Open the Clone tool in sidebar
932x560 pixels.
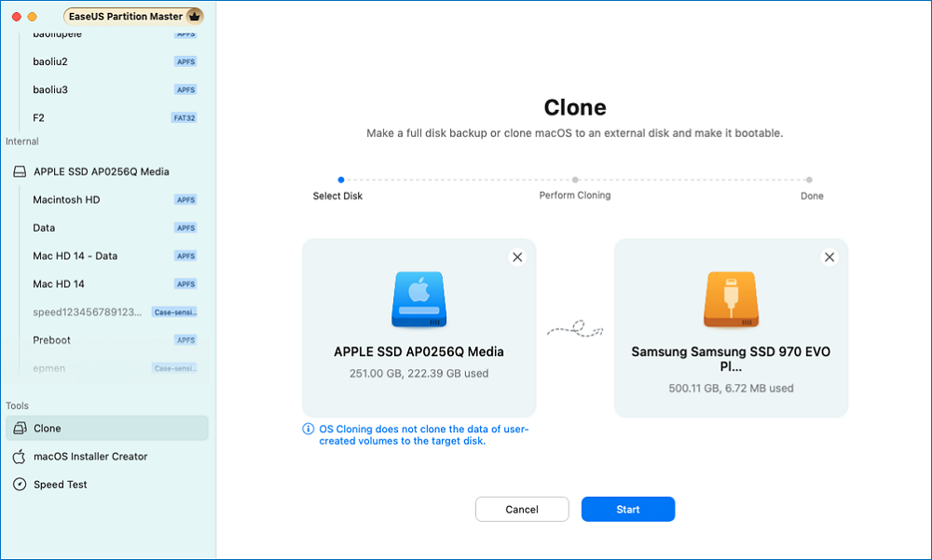click(107, 428)
